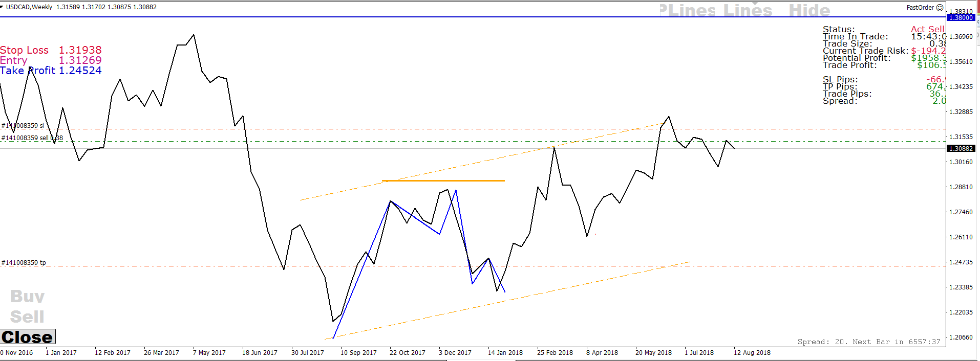The width and height of the screenshot is (980, 361).
Task: Click the blue 1.38000 price level tag
Action: click(961, 18)
